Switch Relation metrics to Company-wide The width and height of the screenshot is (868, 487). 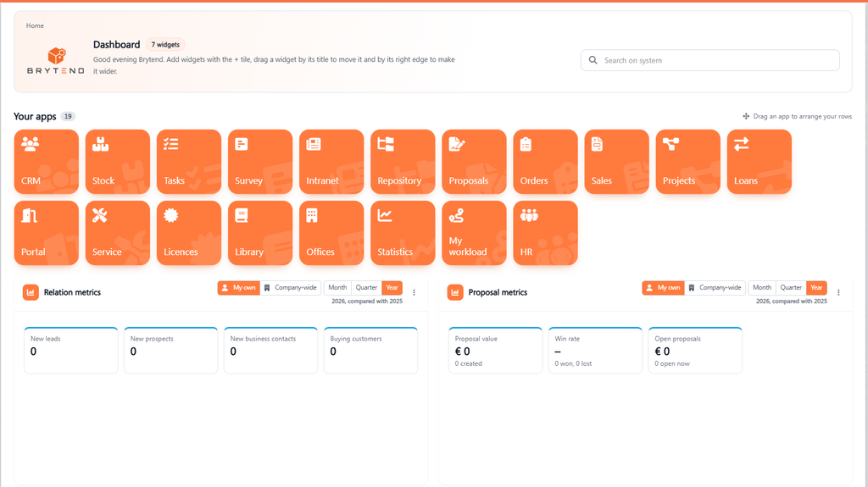click(x=291, y=288)
